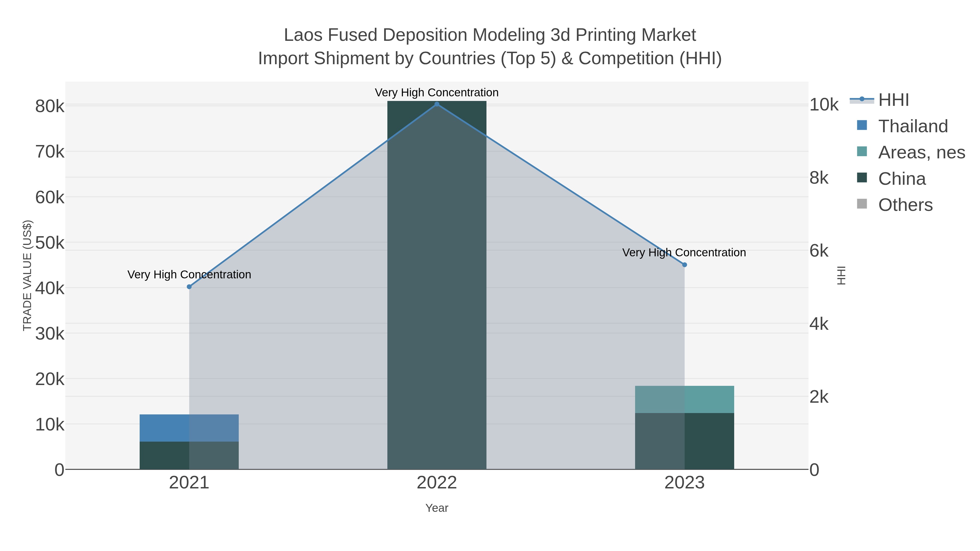Click the 2021 Thailand bar segment

click(x=189, y=428)
